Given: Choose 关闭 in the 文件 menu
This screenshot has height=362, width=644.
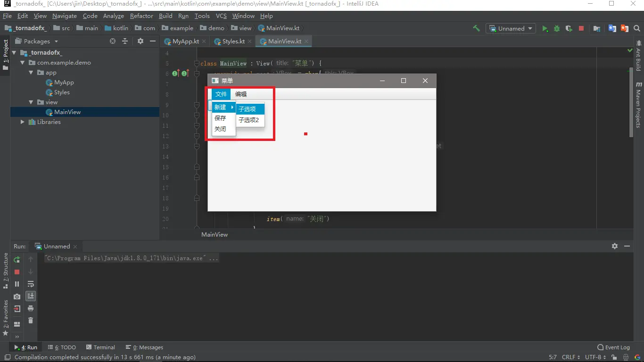Looking at the screenshot, I should 223,129.
